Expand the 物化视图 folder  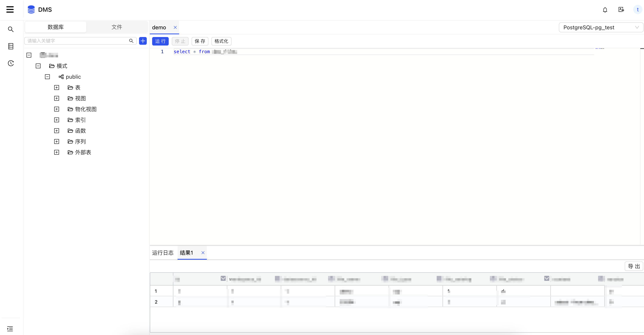(57, 109)
